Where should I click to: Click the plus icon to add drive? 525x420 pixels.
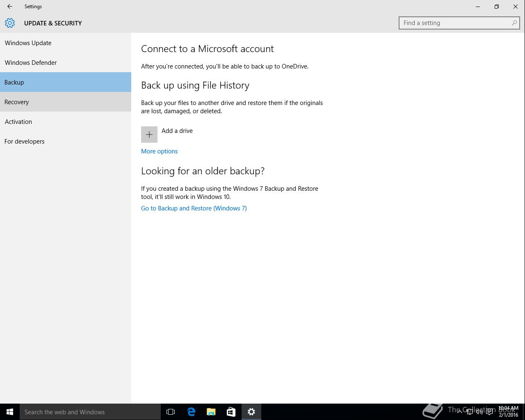(149, 135)
